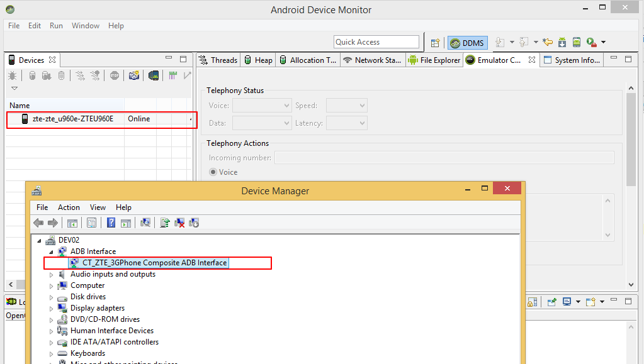Viewport: 644px width, 364px height.
Task: Open the Run external tools dropdown arrow
Action: tap(603, 42)
